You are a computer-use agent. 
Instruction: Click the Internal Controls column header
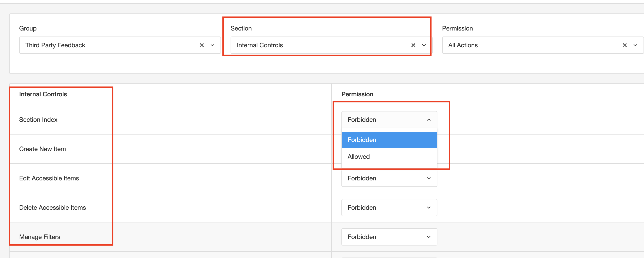pos(43,94)
